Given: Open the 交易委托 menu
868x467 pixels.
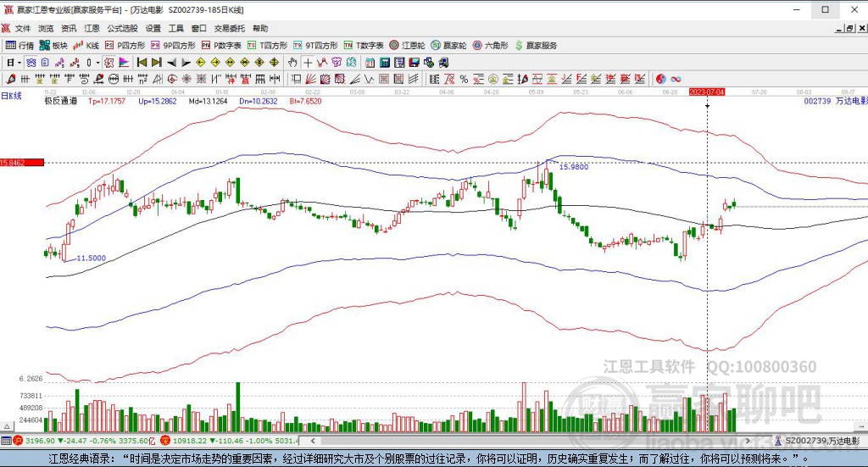Looking at the screenshot, I should (x=229, y=28).
